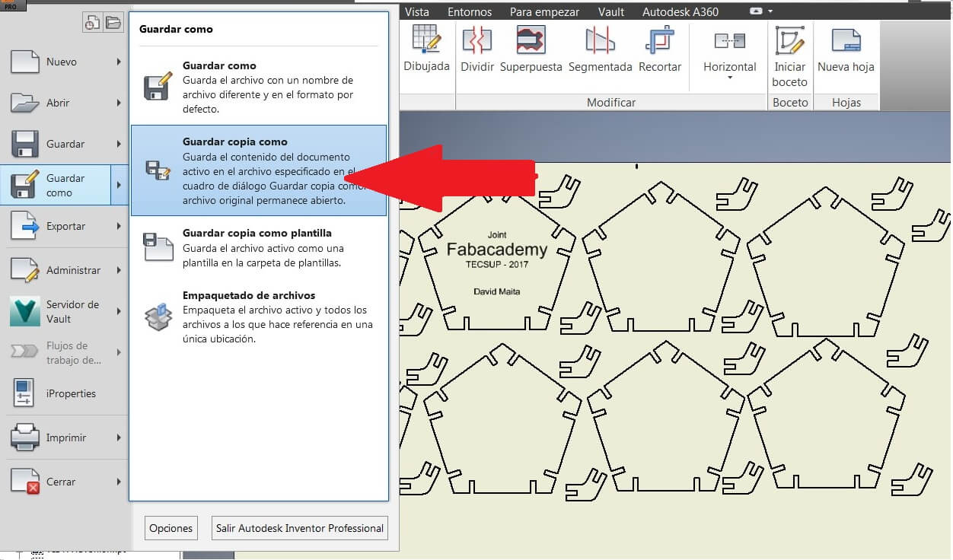Click the Nueva hoja icon
This screenshot has width=953, height=560.
[x=846, y=40]
